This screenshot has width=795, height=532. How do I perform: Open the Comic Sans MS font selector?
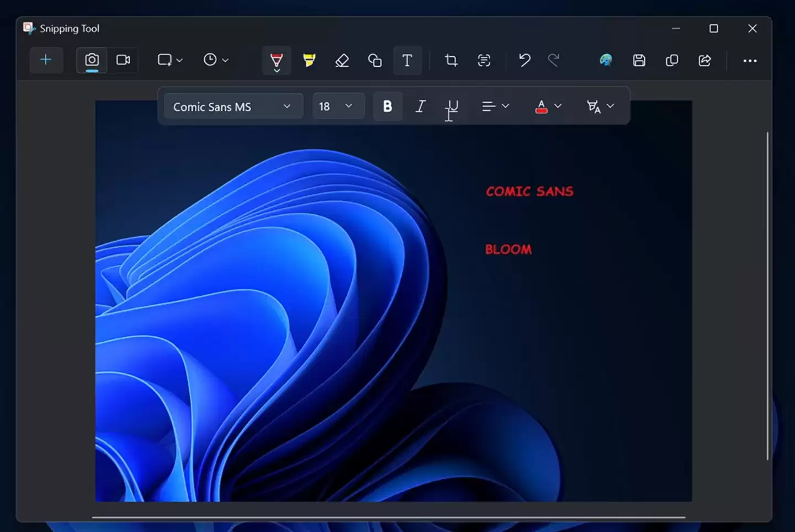point(232,106)
